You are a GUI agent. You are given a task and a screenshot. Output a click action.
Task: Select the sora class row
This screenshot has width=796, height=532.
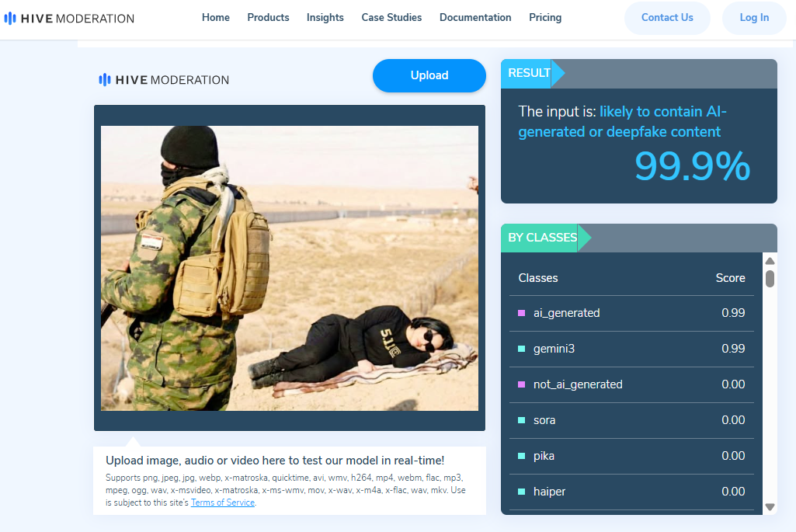pos(631,420)
